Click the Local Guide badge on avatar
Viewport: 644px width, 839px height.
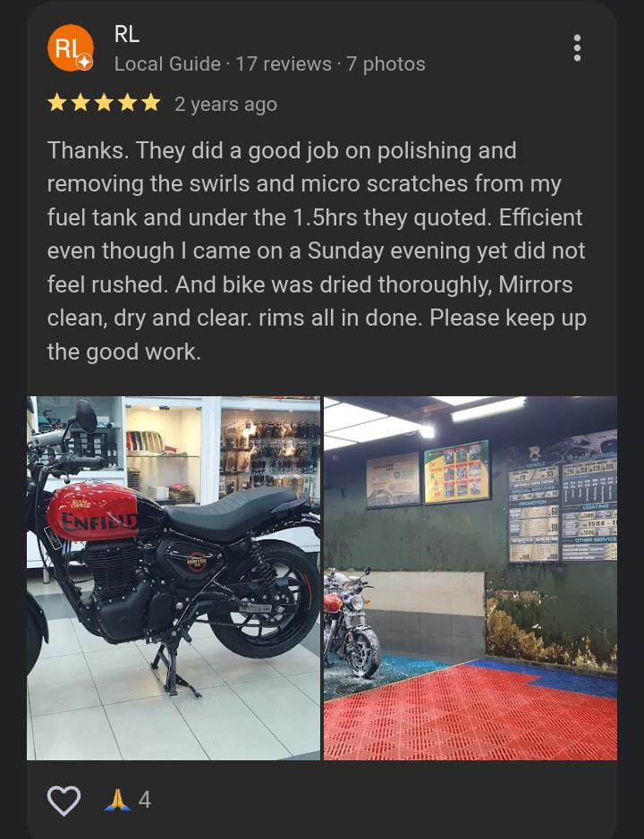pos(84,62)
